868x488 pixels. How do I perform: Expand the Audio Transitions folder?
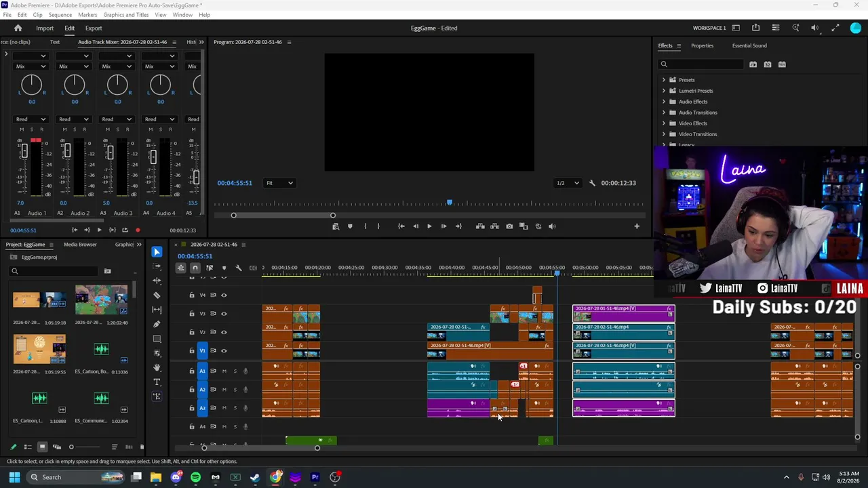664,113
